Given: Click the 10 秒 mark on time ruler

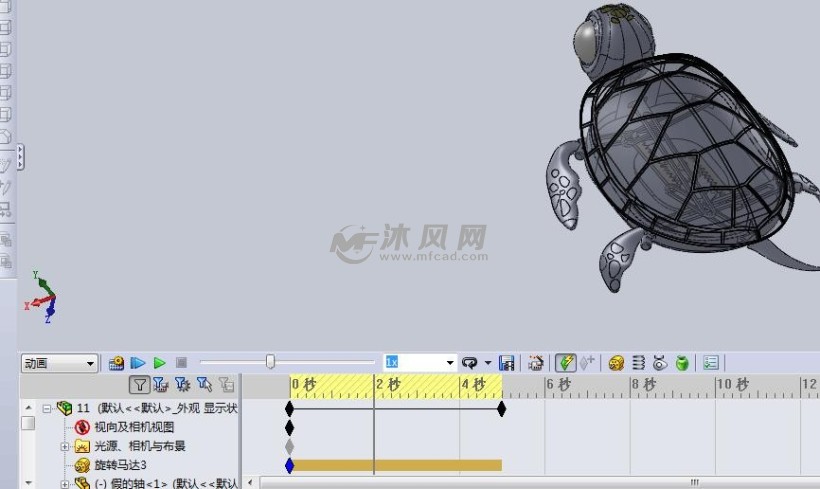Looking at the screenshot, I should [733, 385].
